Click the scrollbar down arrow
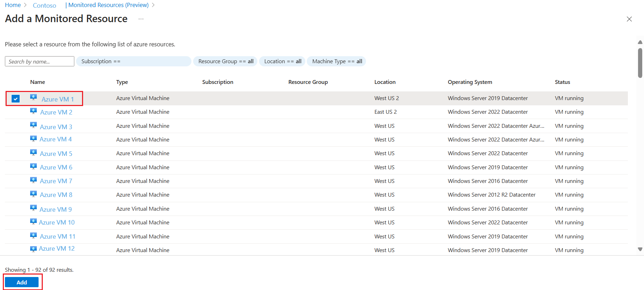Image resolution: width=644 pixels, height=290 pixels. (x=640, y=249)
